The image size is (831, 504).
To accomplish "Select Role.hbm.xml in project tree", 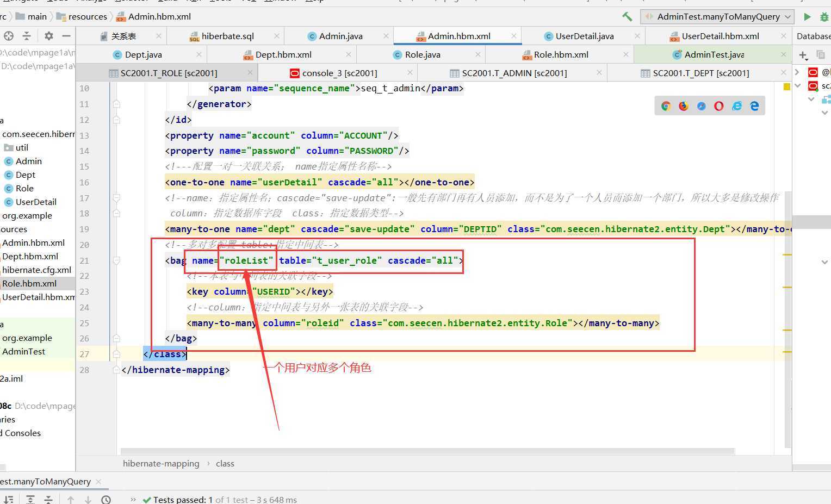I will (29, 284).
